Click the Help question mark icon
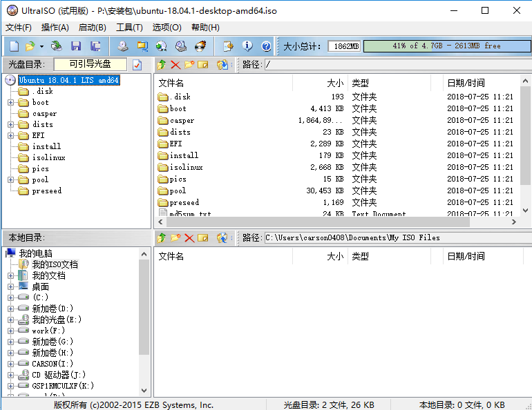Image resolution: width=532 pixels, height=410 pixels. (266, 46)
